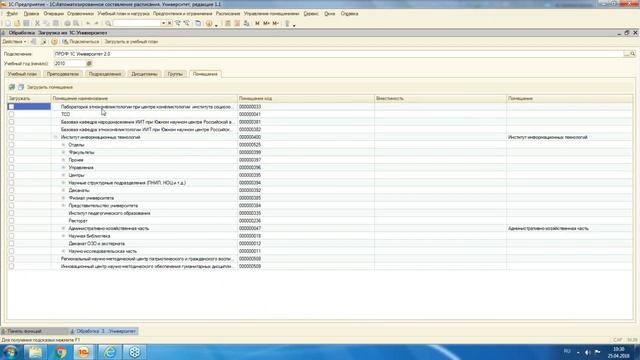Click the calculator M memory button

point(257,23)
